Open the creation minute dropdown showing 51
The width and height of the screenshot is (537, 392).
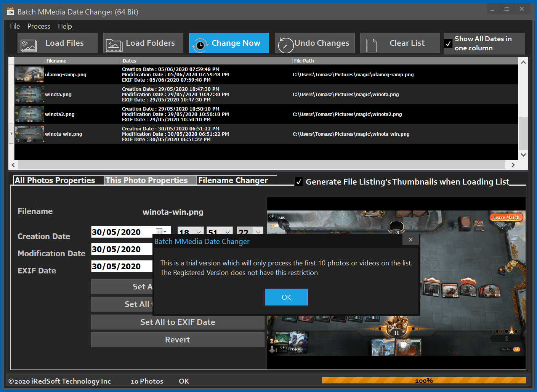click(228, 232)
